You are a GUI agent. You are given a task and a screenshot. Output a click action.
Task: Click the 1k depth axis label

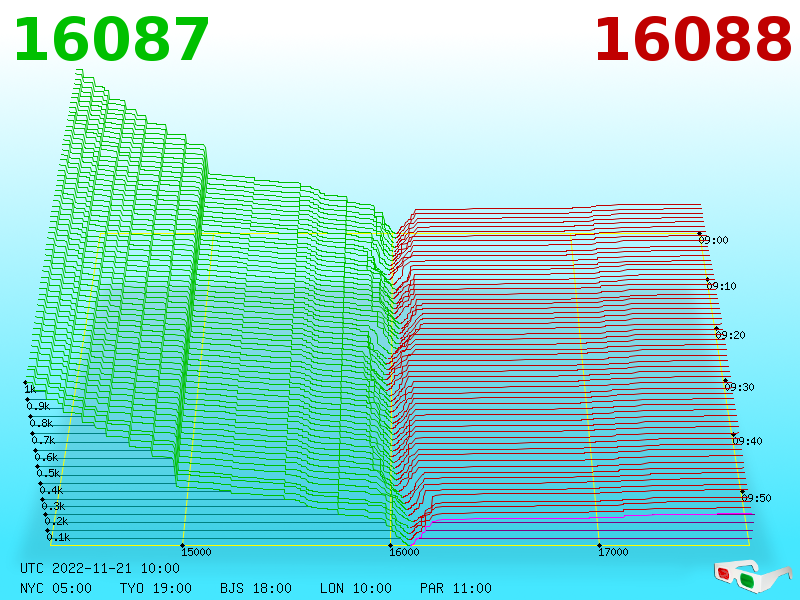(x=30, y=389)
